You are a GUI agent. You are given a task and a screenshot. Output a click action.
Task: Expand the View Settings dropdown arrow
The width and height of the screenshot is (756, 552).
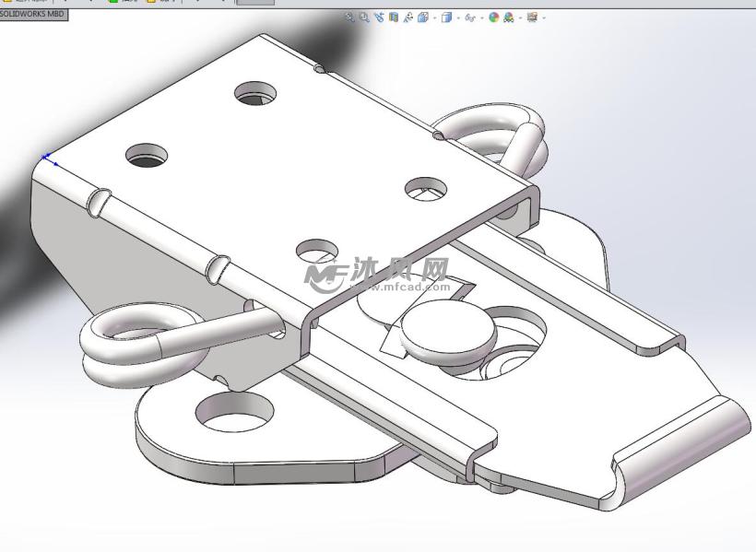[544, 18]
